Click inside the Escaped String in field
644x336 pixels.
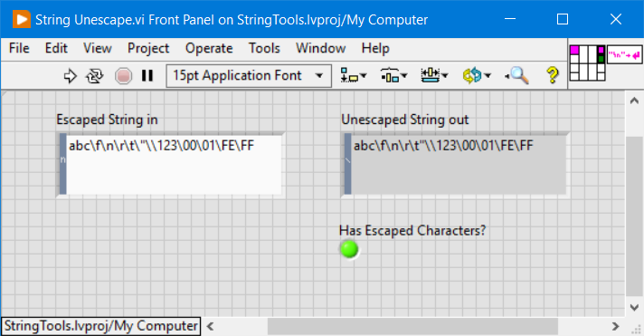click(175, 165)
